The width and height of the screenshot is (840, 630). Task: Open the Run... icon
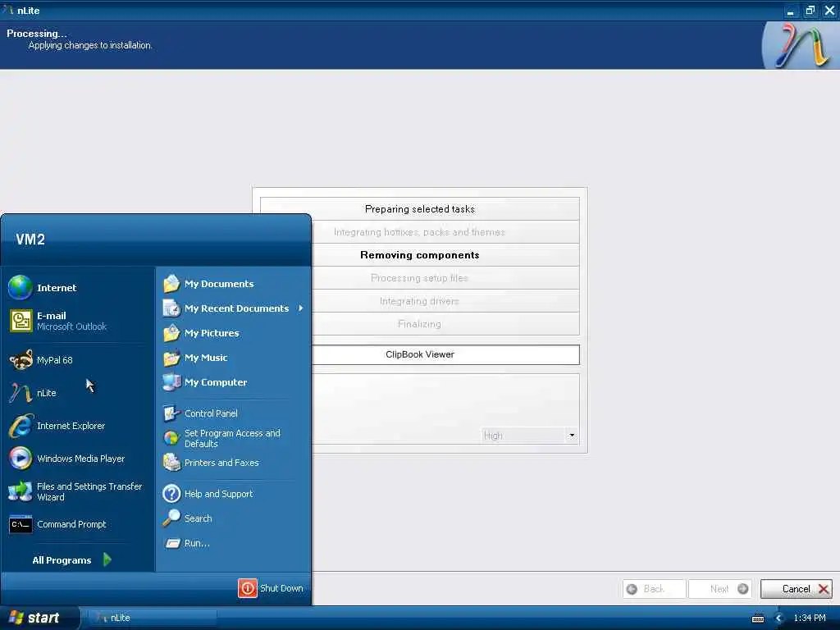pyautogui.click(x=172, y=543)
